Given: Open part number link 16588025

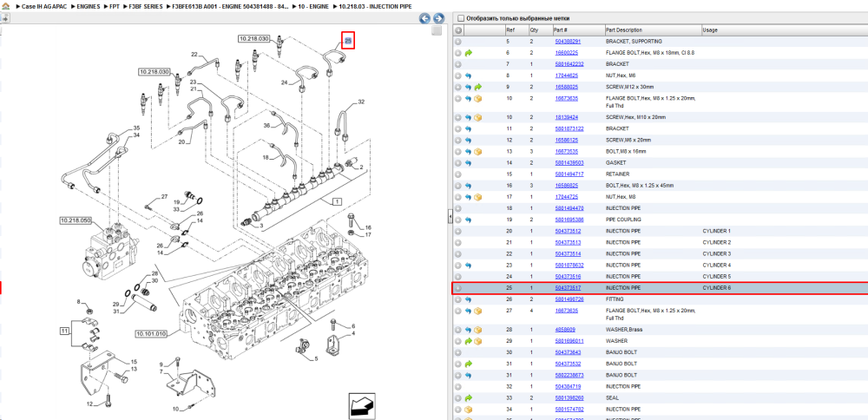Looking at the screenshot, I should [x=566, y=87].
